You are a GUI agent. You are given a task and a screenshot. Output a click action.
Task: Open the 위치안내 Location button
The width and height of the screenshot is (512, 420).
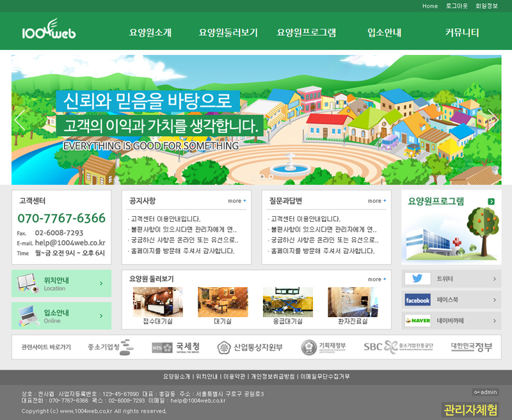coord(61,283)
